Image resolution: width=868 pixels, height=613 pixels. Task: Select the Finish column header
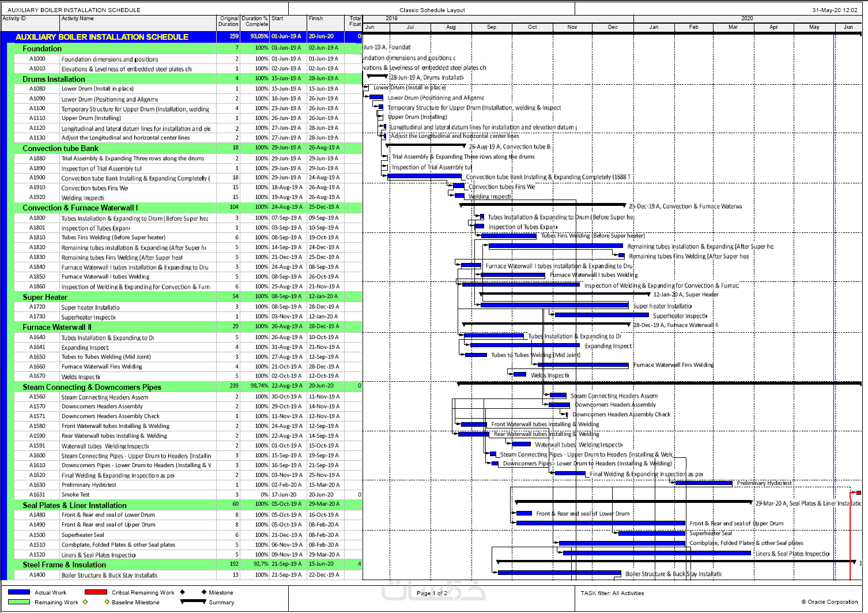click(325, 21)
